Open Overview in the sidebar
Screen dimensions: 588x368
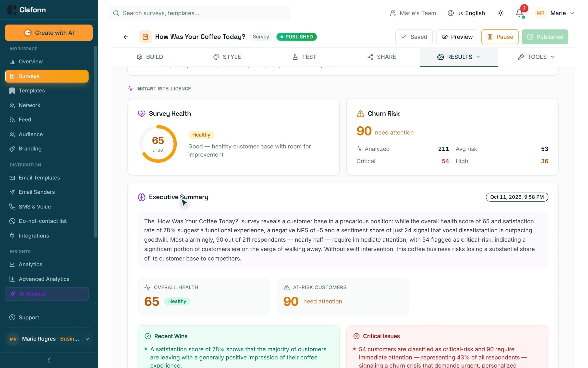pos(47,62)
